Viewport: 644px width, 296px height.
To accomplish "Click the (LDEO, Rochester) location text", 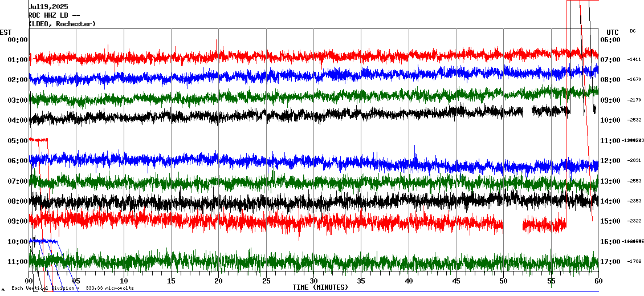I will coord(62,24).
